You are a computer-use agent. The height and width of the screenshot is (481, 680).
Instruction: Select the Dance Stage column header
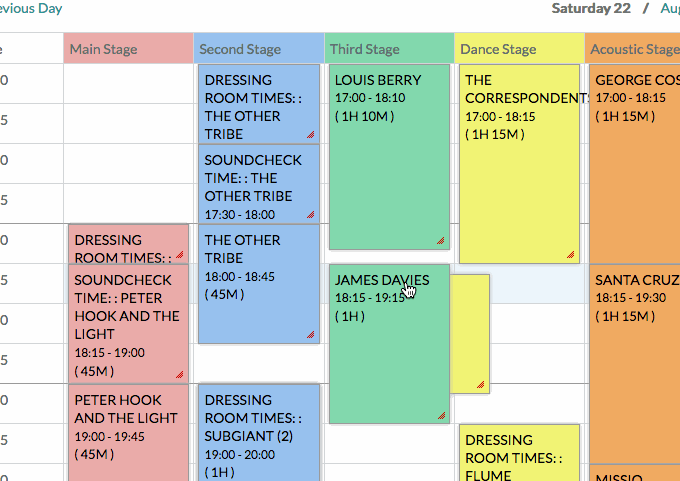pyautogui.click(x=518, y=49)
